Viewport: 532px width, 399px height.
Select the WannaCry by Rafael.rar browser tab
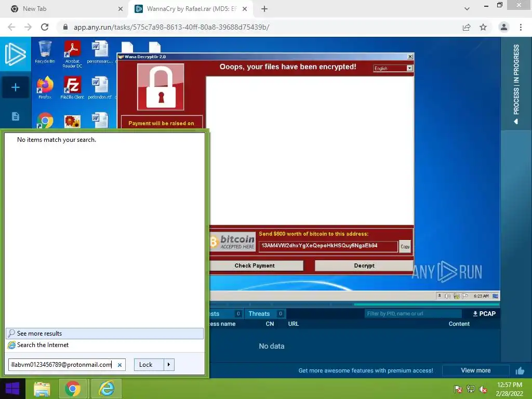click(191, 9)
